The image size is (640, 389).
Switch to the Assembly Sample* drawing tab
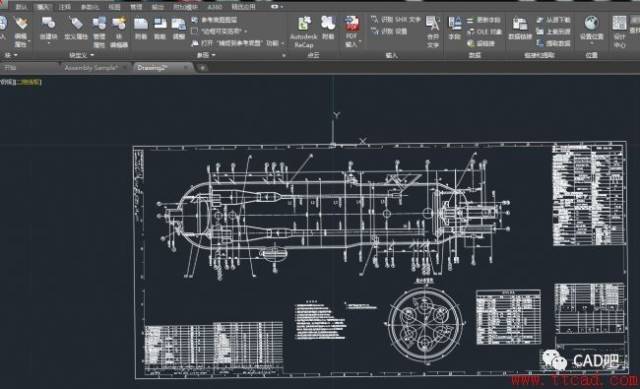91,68
